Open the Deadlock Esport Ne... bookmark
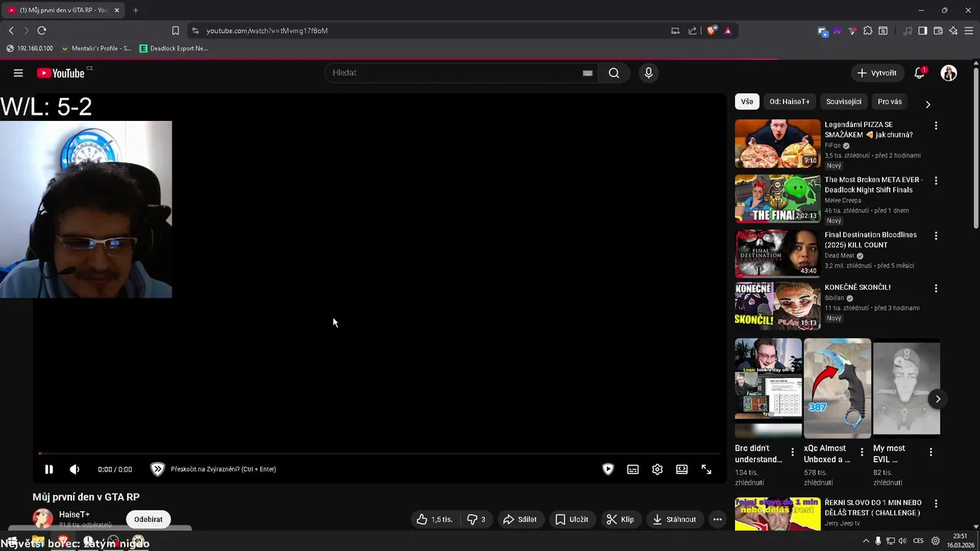The width and height of the screenshot is (980, 551). pos(173,48)
